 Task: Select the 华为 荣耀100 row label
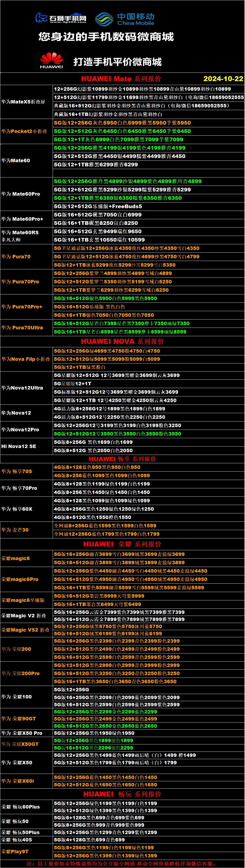[x=16, y=696]
